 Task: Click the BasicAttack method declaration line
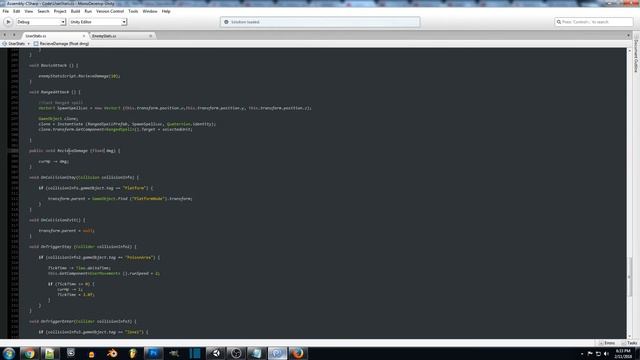point(53,65)
